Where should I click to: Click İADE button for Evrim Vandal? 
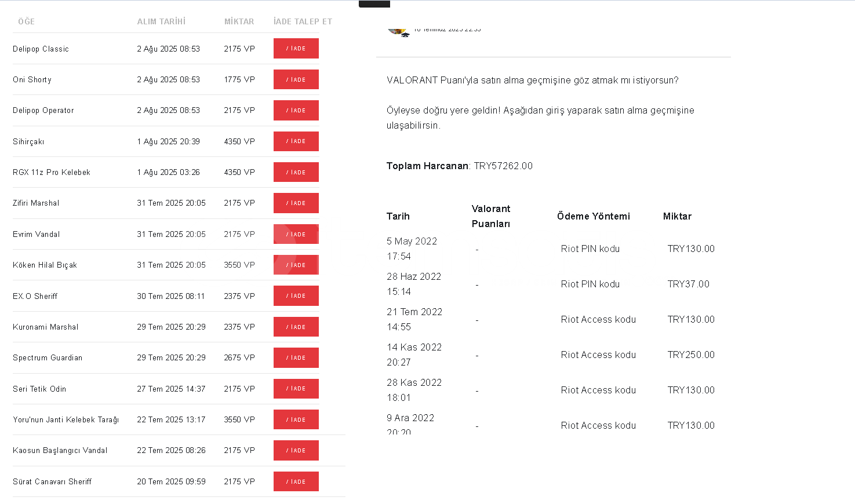tap(296, 234)
